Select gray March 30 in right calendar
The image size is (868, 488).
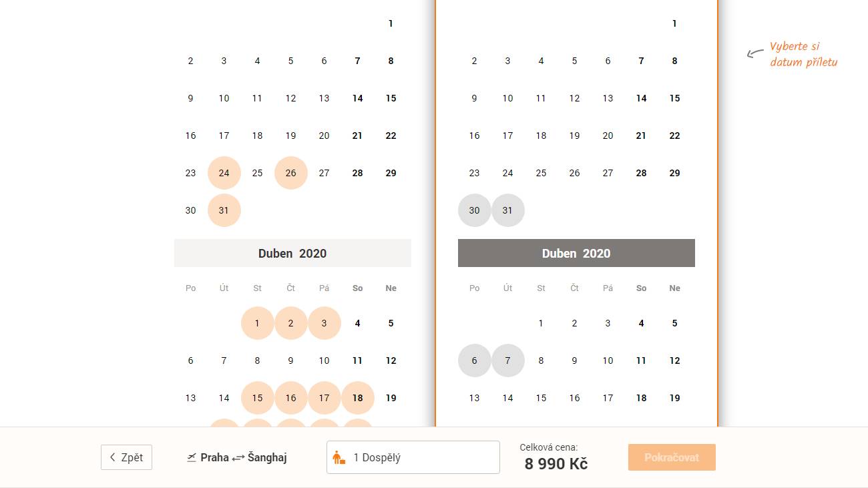click(474, 210)
